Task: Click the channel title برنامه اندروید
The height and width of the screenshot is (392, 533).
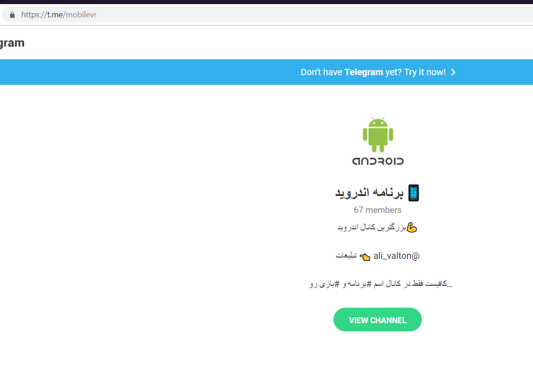Action: tap(369, 193)
